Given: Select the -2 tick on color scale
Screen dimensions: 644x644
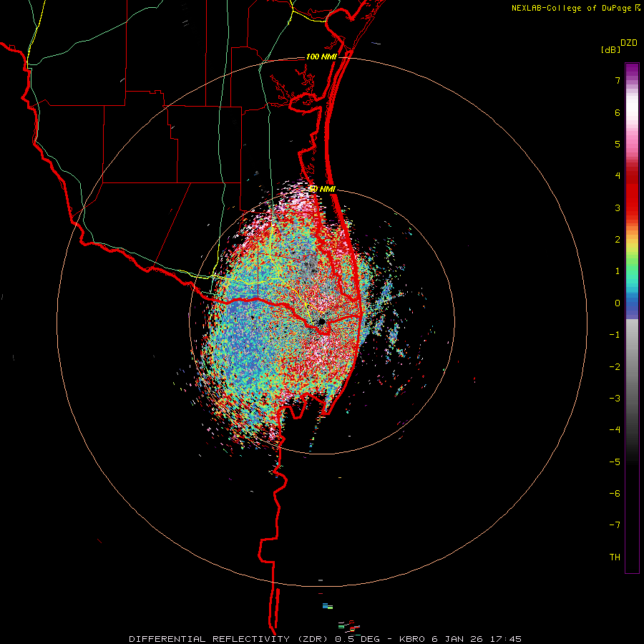Looking at the screenshot, I should pyautogui.click(x=615, y=367).
